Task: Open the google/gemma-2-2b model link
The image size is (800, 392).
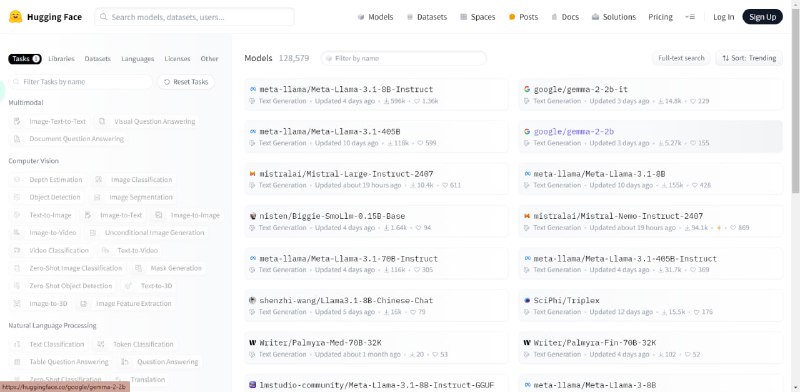Action: [x=651, y=137]
